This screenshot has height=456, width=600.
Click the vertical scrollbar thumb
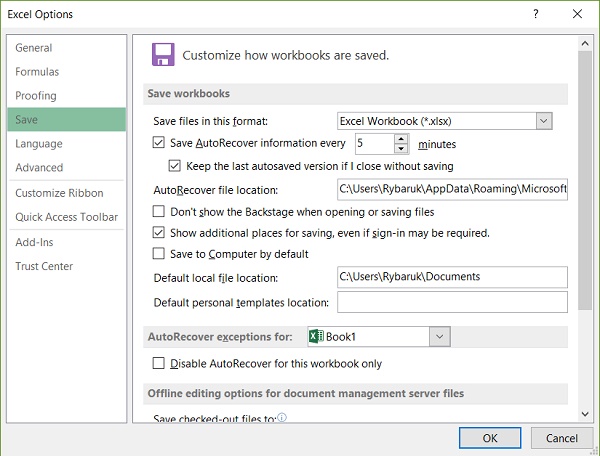coord(585,180)
